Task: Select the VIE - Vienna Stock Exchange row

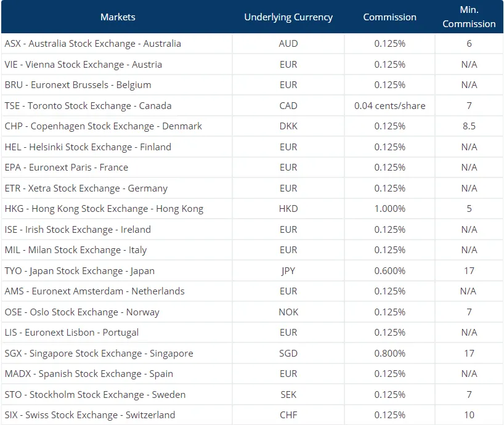Action: click(x=253, y=64)
